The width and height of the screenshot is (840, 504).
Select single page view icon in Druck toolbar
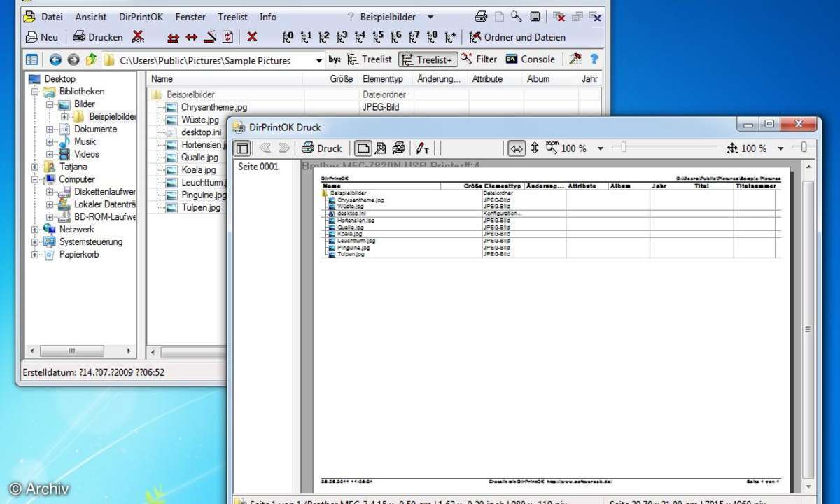[x=363, y=148]
